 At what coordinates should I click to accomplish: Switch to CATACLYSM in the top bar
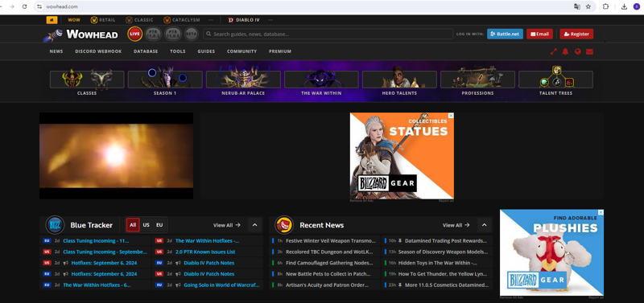click(x=182, y=20)
